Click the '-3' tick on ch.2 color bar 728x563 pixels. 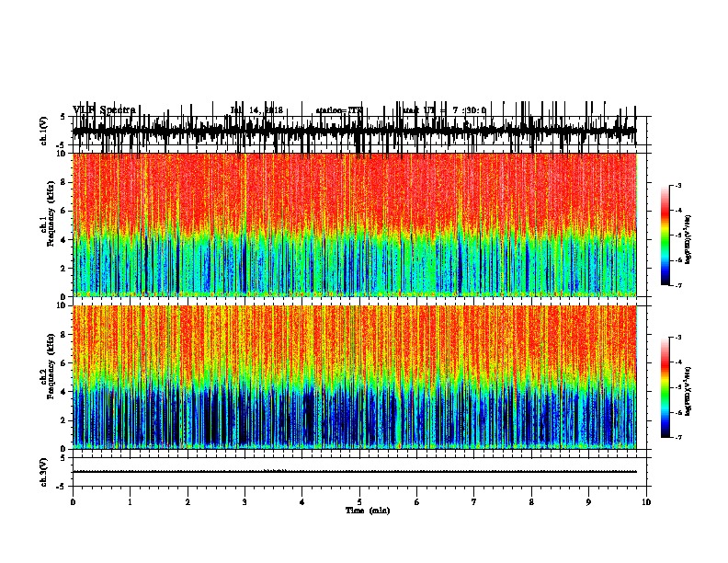(x=677, y=338)
